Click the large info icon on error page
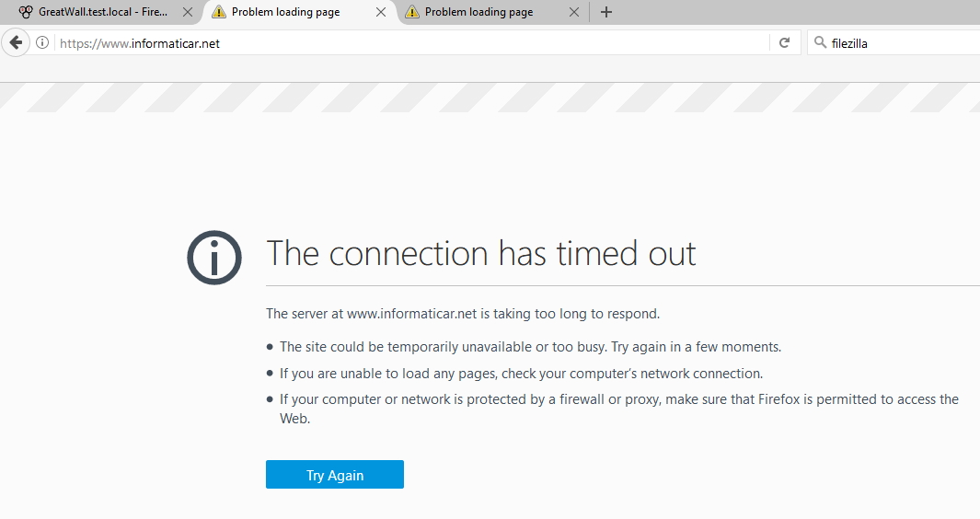This screenshot has height=519, width=980. [214, 258]
